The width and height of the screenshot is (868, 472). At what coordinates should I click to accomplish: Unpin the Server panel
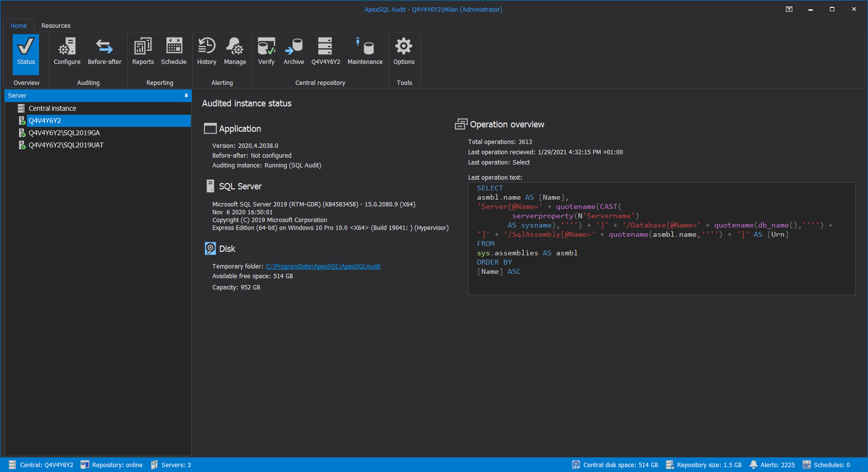[x=186, y=96]
